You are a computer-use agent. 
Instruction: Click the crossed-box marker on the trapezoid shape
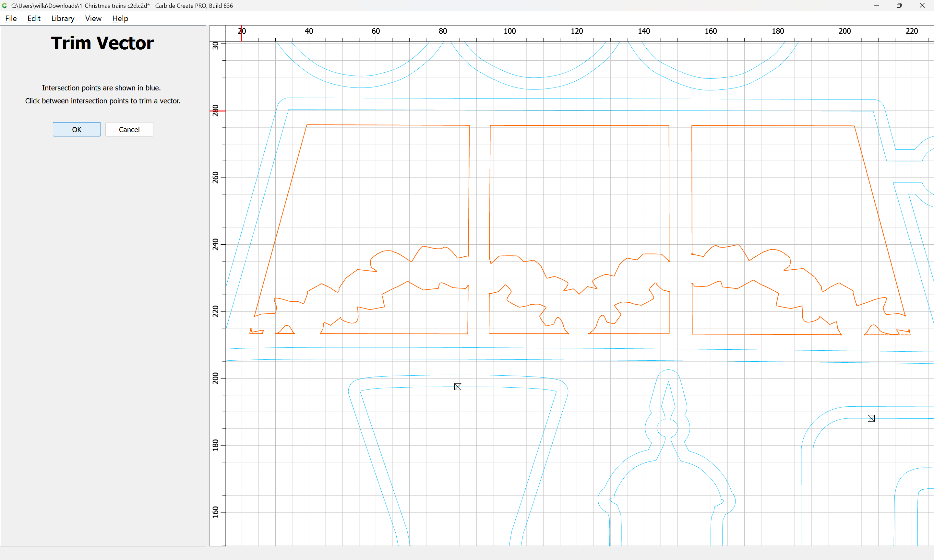[x=458, y=387]
